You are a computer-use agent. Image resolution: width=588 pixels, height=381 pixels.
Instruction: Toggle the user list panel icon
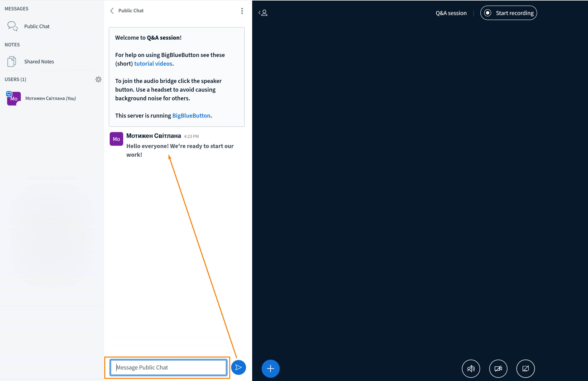[x=263, y=13]
